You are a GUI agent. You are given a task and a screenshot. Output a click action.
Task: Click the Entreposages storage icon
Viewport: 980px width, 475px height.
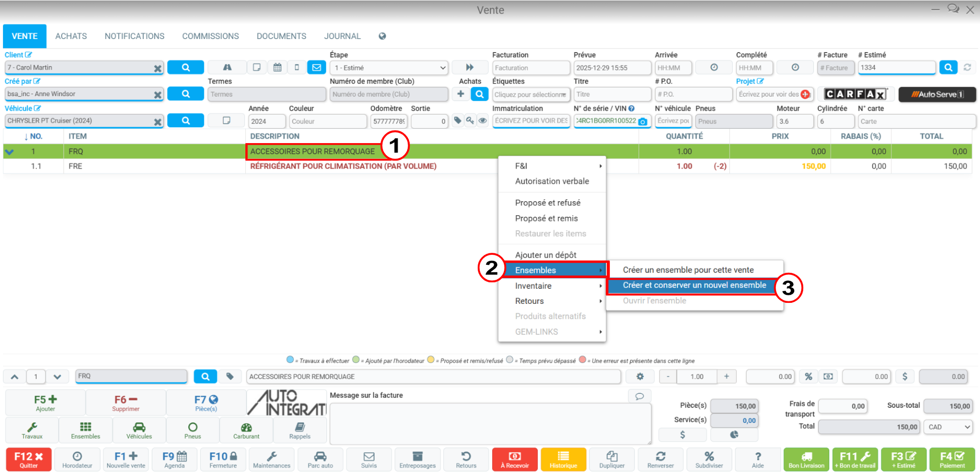(417, 459)
